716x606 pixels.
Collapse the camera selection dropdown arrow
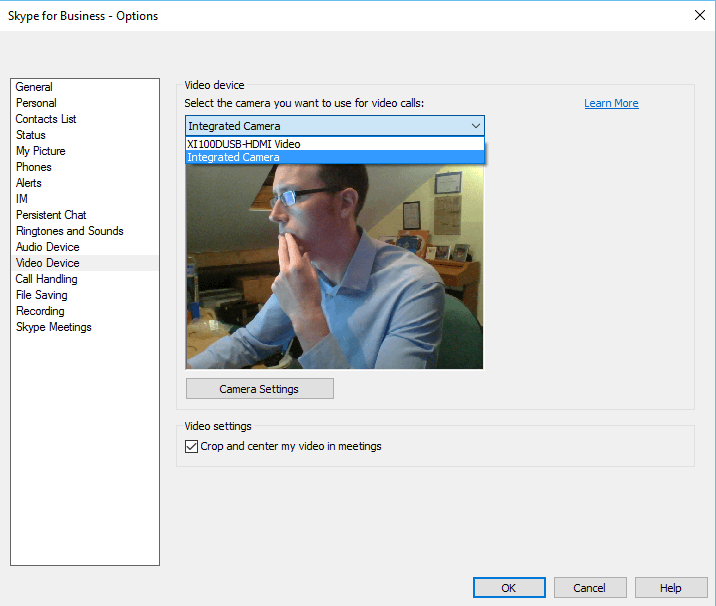pyautogui.click(x=475, y=126)
